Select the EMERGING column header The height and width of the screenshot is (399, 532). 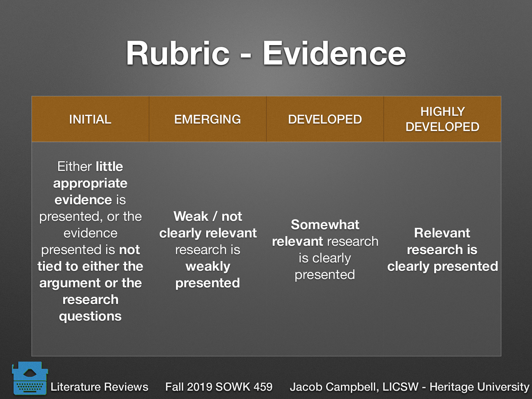coord(208,119)
